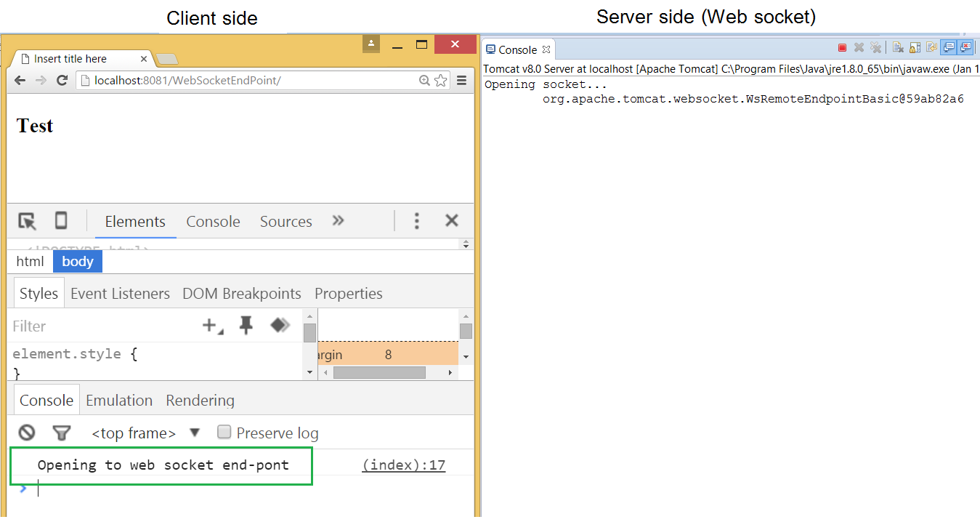980x522 pixels.
Task: Open the (index):17 source link
Action: click(x=403, y=465)
